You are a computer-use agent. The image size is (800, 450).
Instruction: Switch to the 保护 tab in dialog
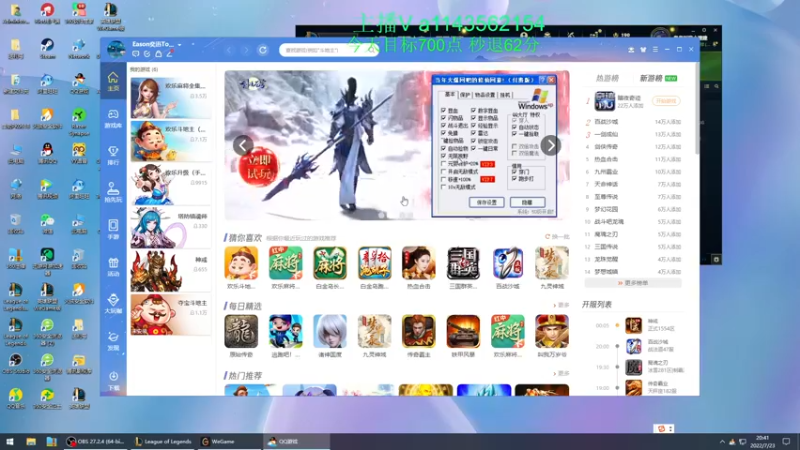click(465, 95)
